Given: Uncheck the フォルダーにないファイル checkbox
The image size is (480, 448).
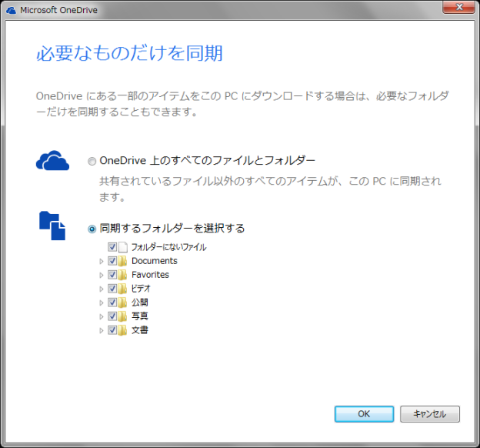Looking at the screenshot, I should 112,247.
